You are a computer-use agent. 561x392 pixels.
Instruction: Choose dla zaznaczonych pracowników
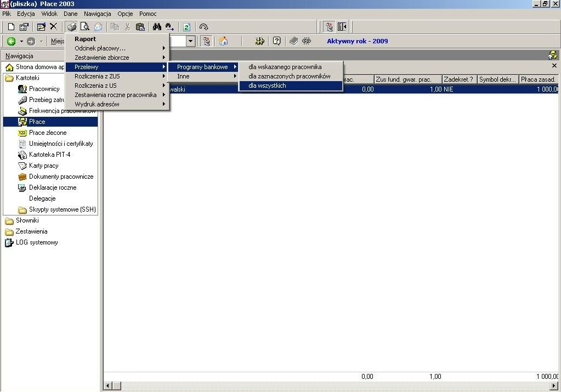291,76
